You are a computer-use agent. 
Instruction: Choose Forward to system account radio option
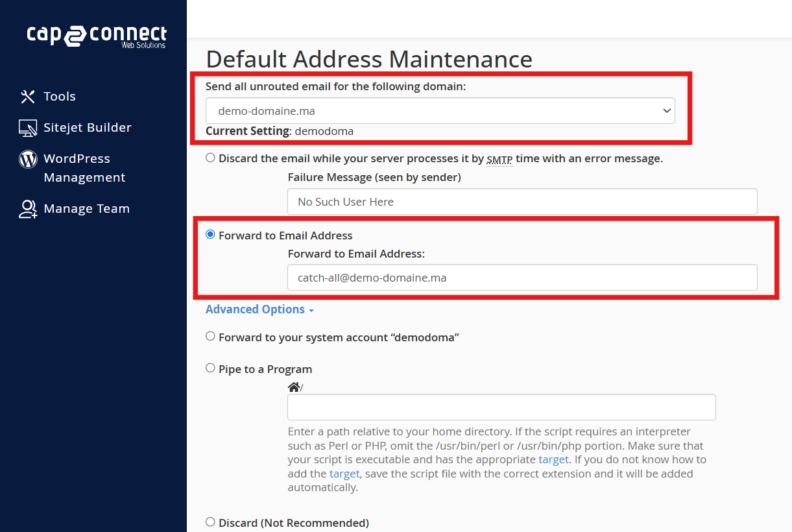[210, 337]
